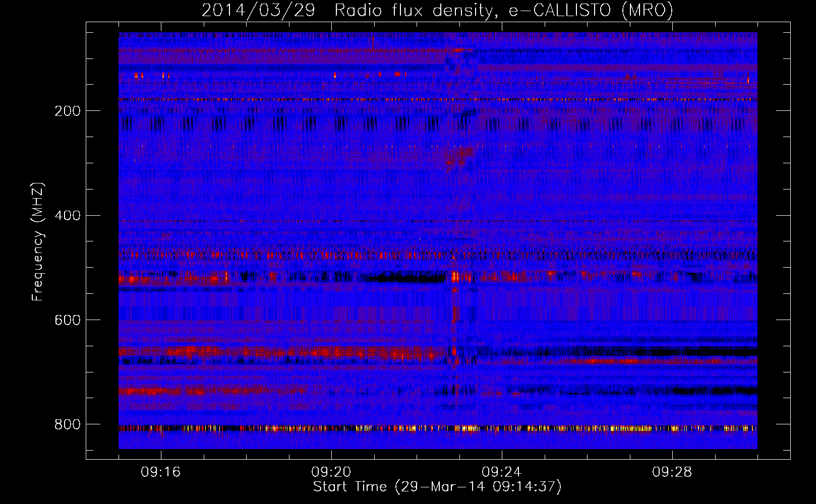Click the 09:24 time tick label
The image size is (816, 504).
(502, 472)
